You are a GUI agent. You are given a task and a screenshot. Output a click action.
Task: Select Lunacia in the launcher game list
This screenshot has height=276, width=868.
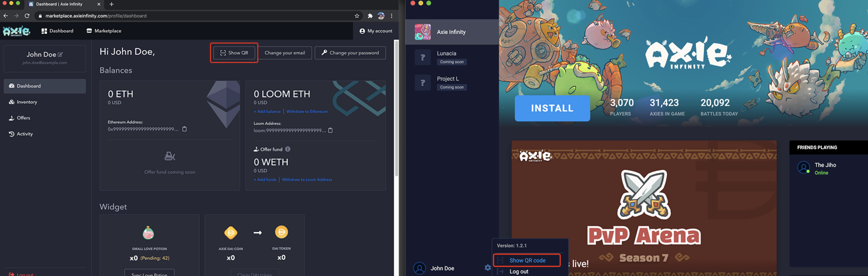[452, 57]
